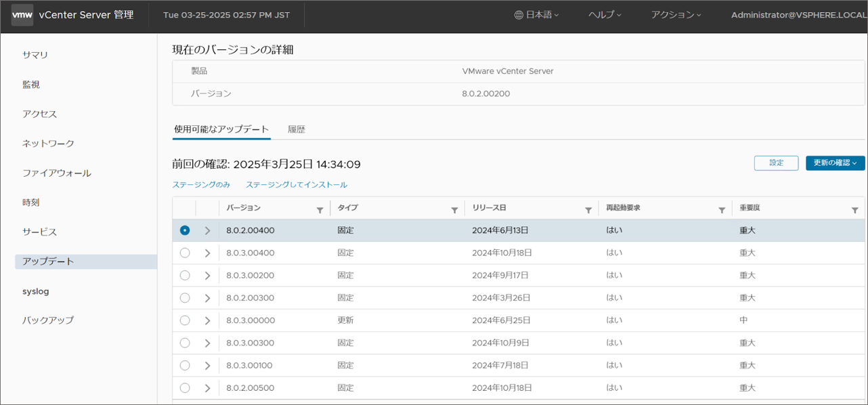Click version text 8.0.2.00200
868x405 pixels.
click(486, 93)
